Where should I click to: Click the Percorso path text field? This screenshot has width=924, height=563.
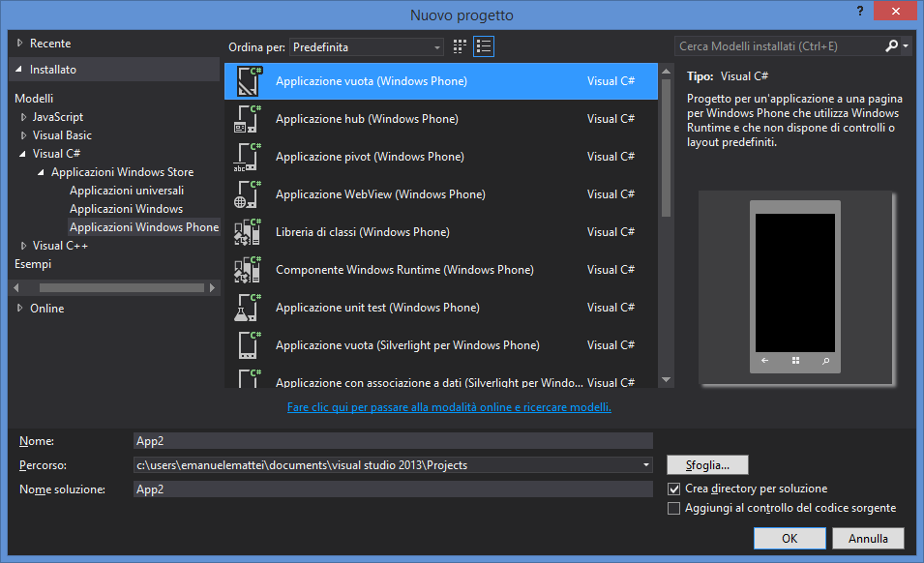pyautogui.click(x=387, y=465)
